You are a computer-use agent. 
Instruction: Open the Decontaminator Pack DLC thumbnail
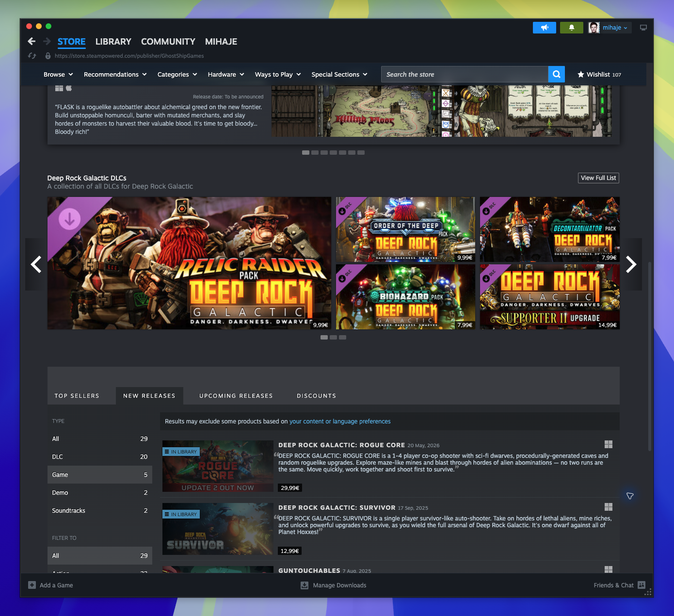(550, 229)
